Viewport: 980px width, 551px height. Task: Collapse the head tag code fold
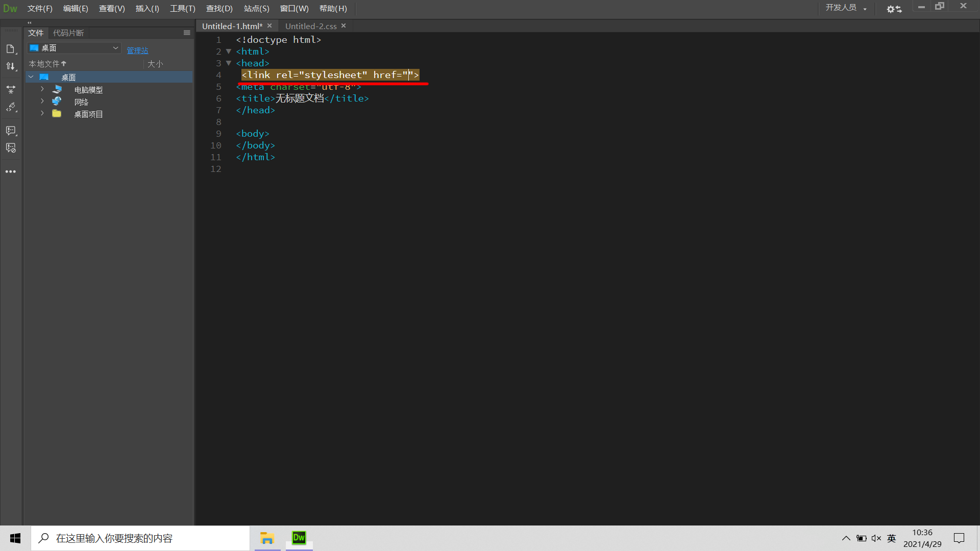(229, 63)
